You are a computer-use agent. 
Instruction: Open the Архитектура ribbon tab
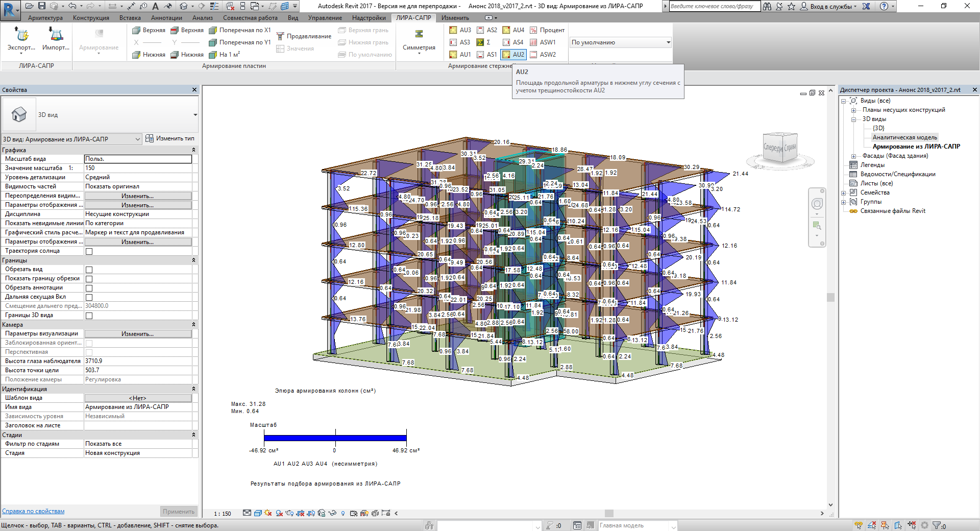point(45,18)
